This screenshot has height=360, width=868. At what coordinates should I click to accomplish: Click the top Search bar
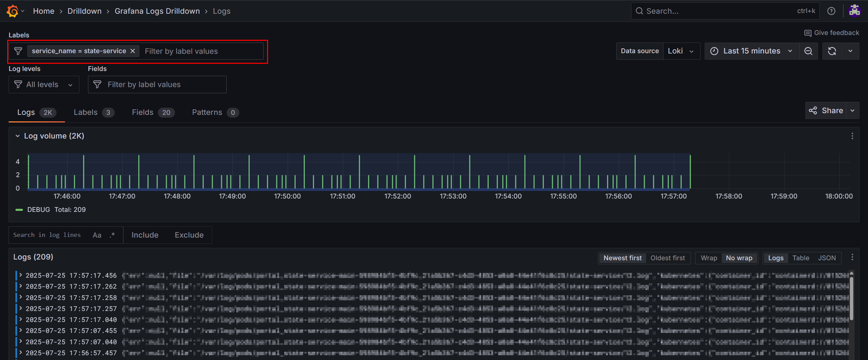tap(725, 11)
